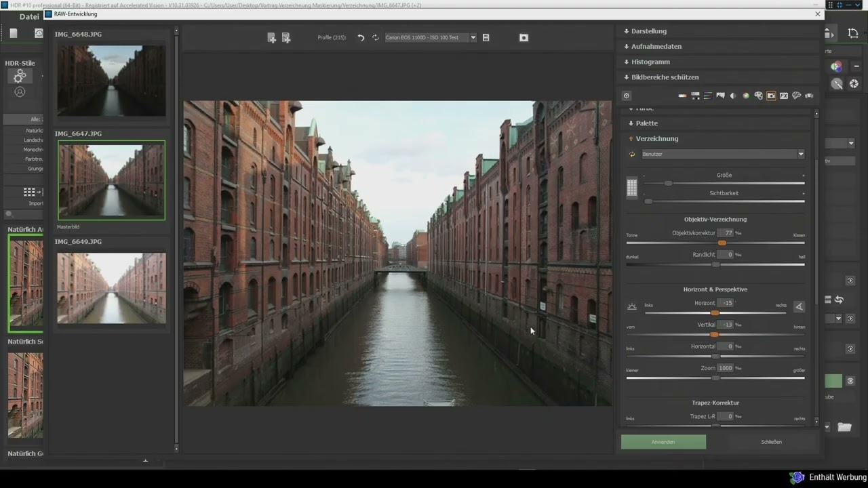
Task: Open the Canon EOS 1100D profile dropdown
Action: click(431, 38)
